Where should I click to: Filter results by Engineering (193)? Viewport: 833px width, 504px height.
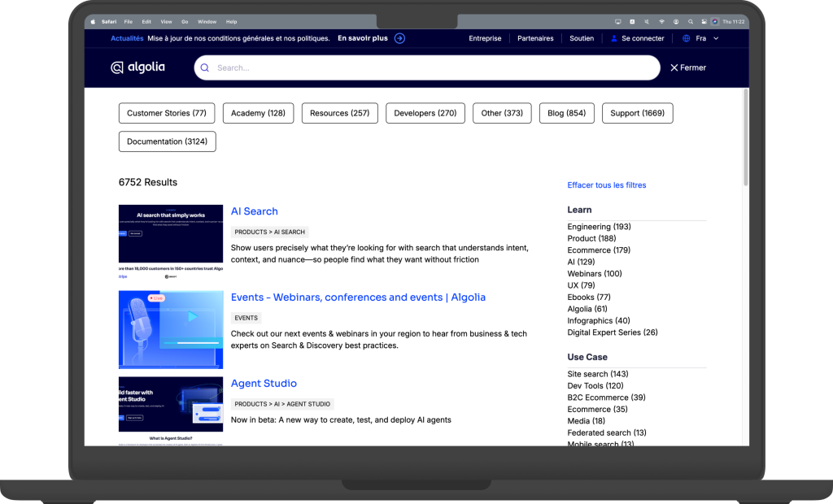[x=599, y=227]
